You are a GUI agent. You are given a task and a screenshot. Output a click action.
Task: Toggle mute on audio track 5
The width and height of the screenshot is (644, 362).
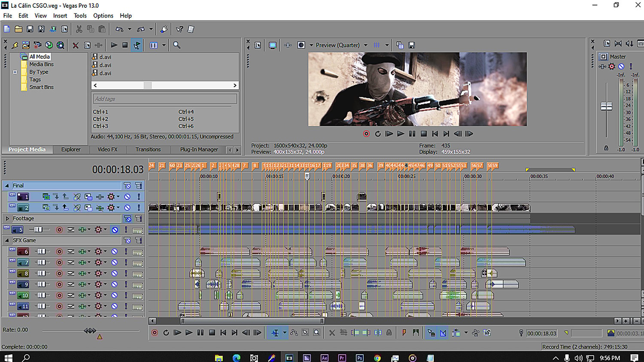tap(115, 230)
